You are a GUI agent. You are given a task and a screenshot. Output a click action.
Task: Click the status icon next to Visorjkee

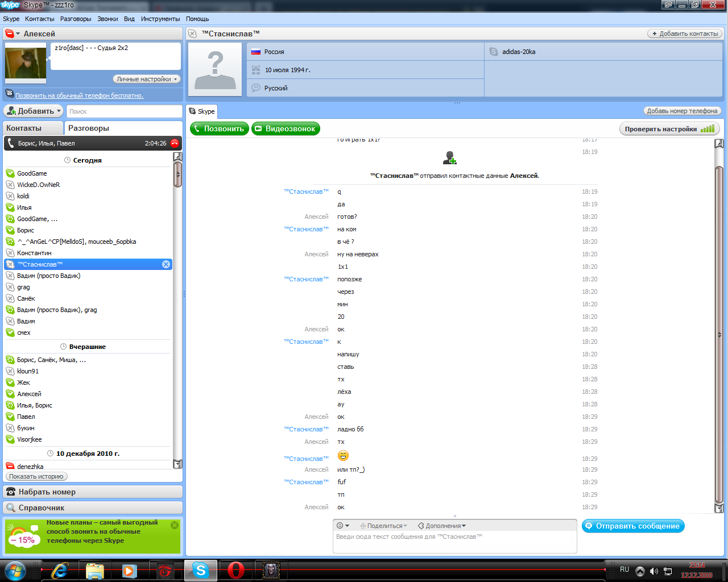pyautogui.click(x=10, y=439)
